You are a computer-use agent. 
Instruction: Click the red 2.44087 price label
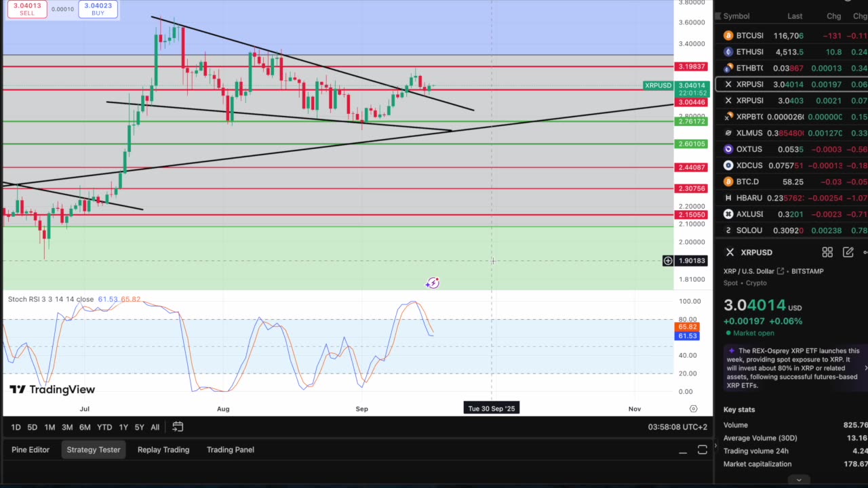click(x=691, y=167)
